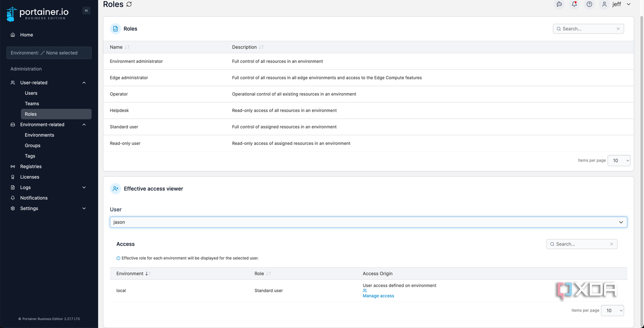This screenshot has width=644, height=328.
Task: Clear the Roles search with X icon
Action: pyautogui.click(x=618, y=29)
